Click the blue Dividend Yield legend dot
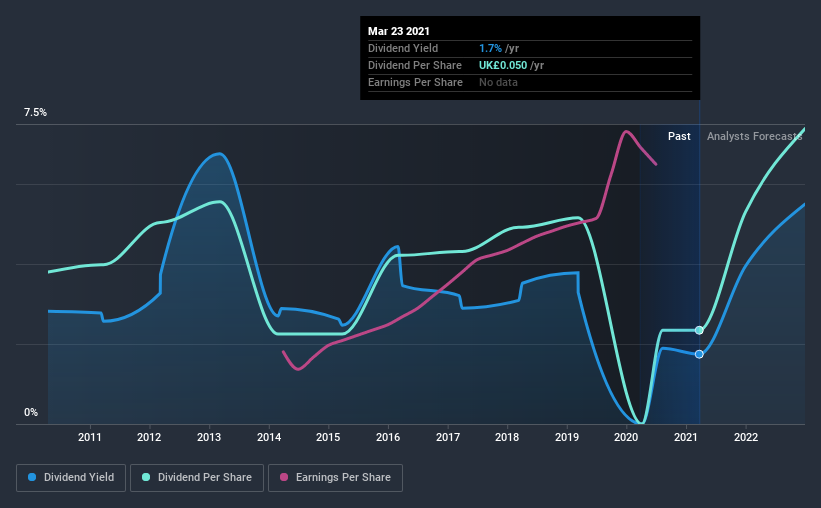 (x=32, y=477)
